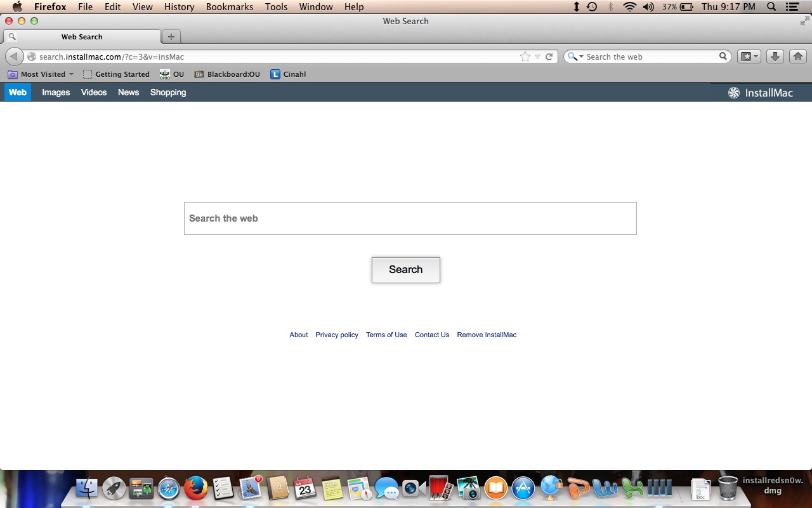Open Calendar from the Dock

[305, 488]
